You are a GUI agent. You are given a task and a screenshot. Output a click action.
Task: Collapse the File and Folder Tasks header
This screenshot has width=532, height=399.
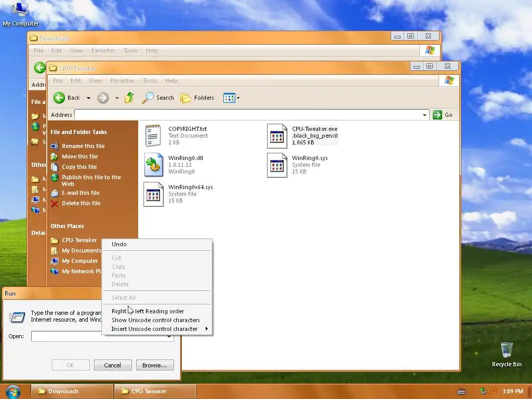[78, 132]
